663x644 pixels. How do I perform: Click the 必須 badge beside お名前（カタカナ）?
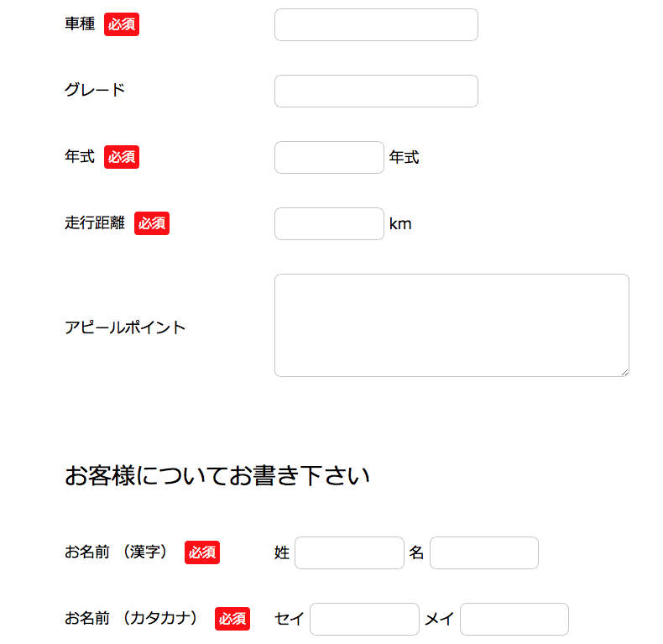tap(232, 619)
